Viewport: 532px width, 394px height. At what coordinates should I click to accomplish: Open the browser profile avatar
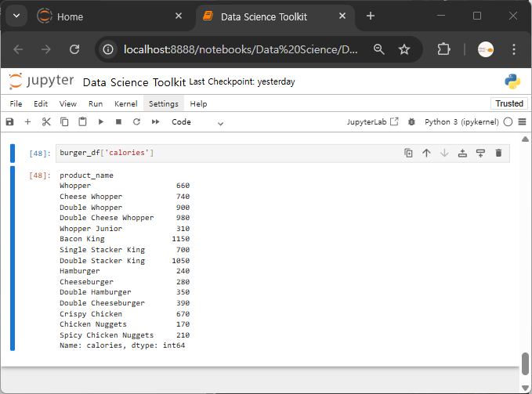pos(486,49)
